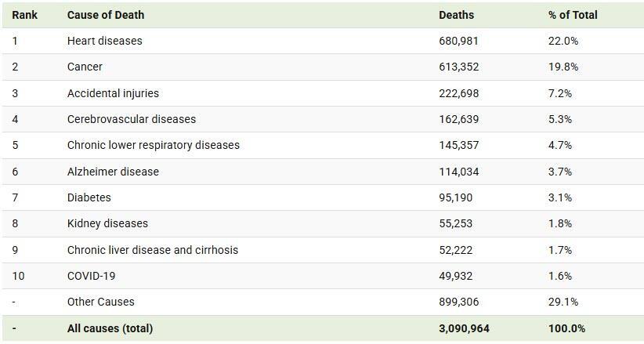This screenshot has width=644, height=344.
Task: Click Chronic liver disease and cirrhosis
Action: coord(153,250)
